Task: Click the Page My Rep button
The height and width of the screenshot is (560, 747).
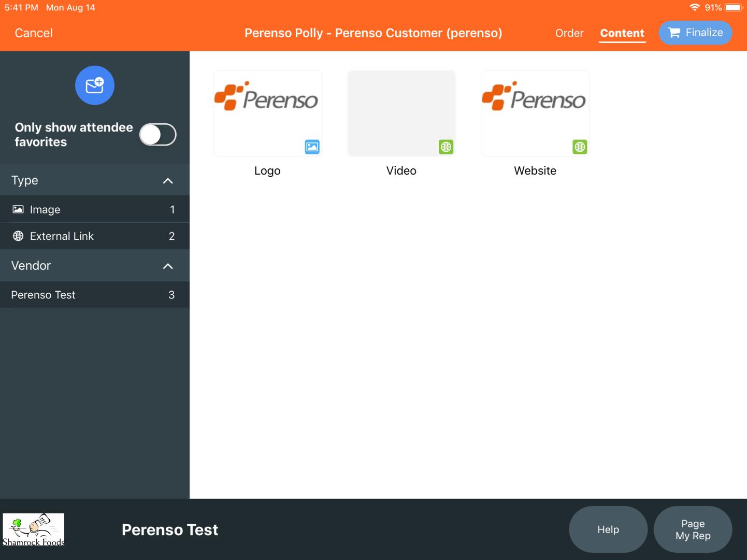Action: (693, 529)
